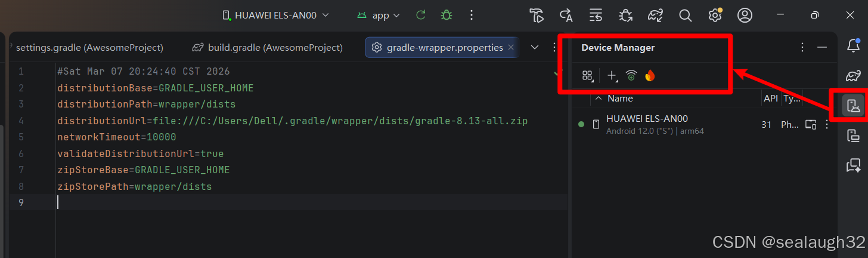Click the zipStoreBase=GRADLE_USER_HOME line
The height and width of the screenshot is (258, 868).
pos(143,170)
